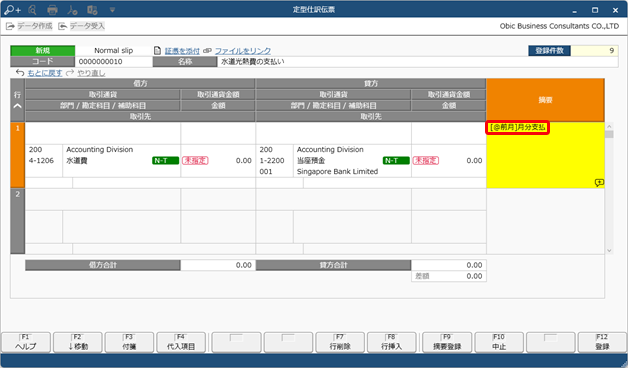Click the 当座預金 account name
Image resolution: width=628 pixels, height=368 pixels.
coord(311,161)
